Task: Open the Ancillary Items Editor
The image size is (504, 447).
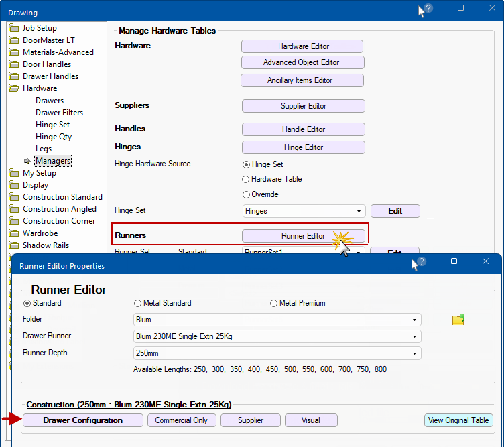Action: click(302, 80)
